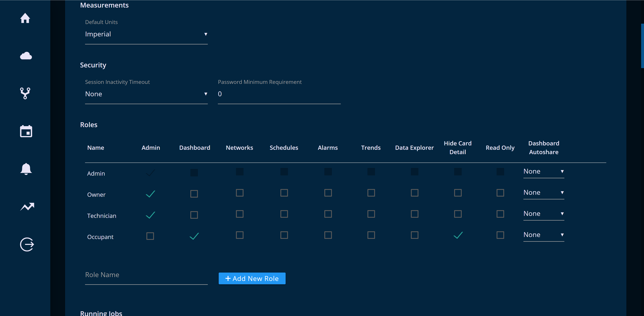This screenshot has height=316, width=644.
Task: Click the calendar/schedule icon
Action: click(x=26, y=131)
